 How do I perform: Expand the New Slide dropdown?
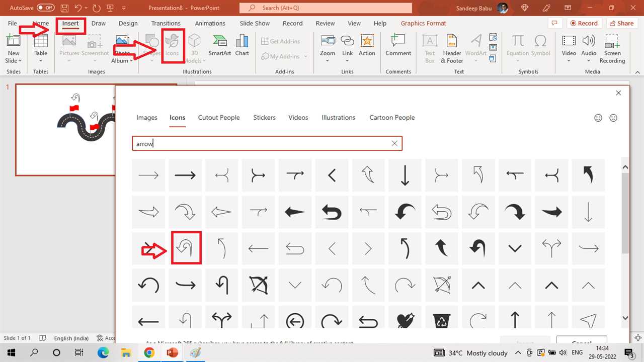tap(14, 61)
